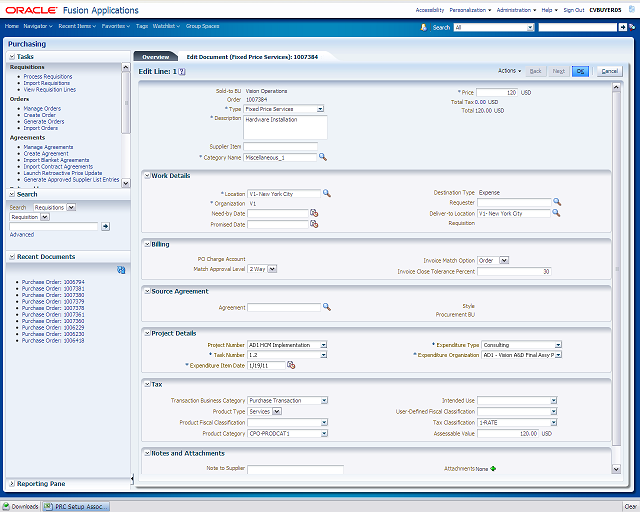This screenshot has height=512, width=640.
Task: Collapse the Project Details section
Action: click(x=147, y=333)
